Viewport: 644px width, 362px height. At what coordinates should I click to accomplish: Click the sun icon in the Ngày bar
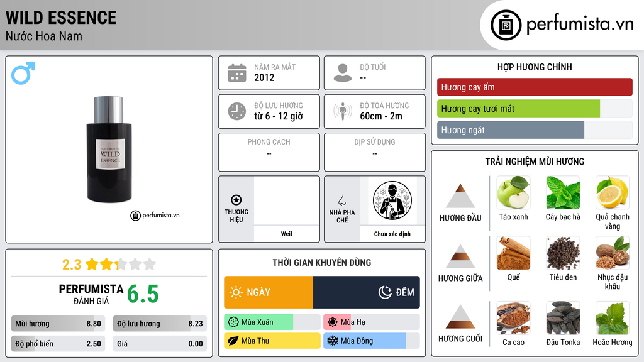pos(236,292)
